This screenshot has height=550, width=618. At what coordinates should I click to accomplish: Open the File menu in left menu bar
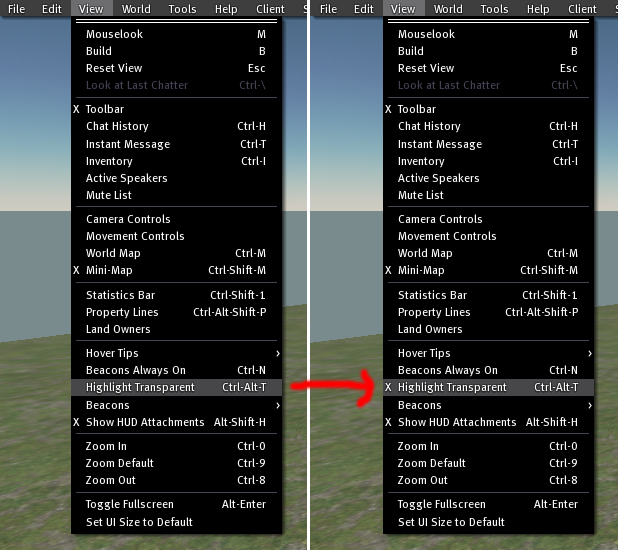coord(17,9)
